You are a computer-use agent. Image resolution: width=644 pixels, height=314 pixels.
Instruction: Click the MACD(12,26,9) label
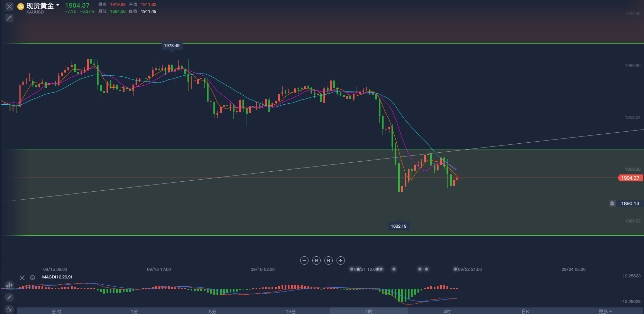point(57,277)
